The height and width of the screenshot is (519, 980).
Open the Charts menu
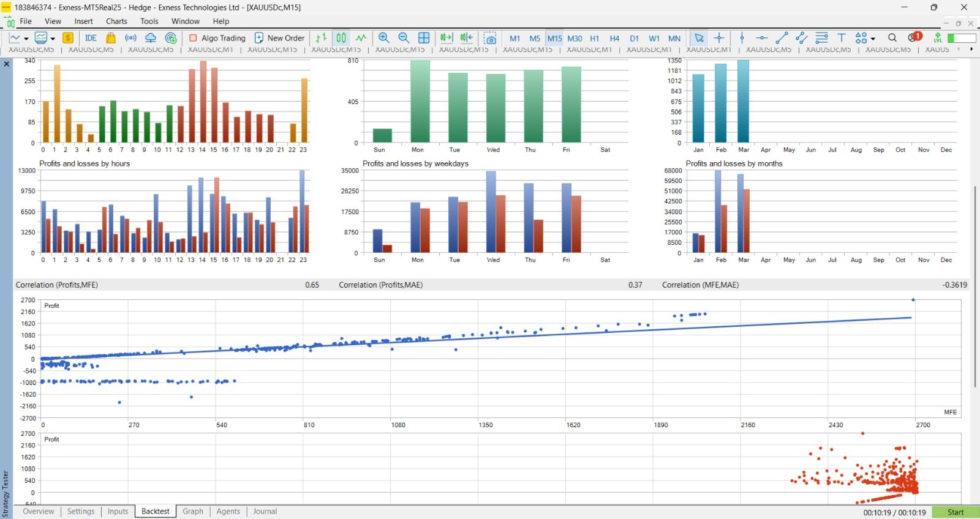[116, 21]
